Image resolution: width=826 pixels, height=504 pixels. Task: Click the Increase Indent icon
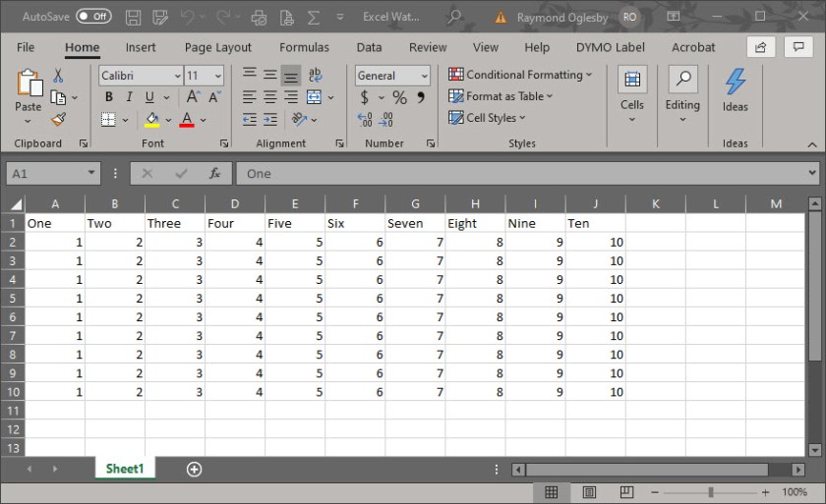[x=270, y=120]
